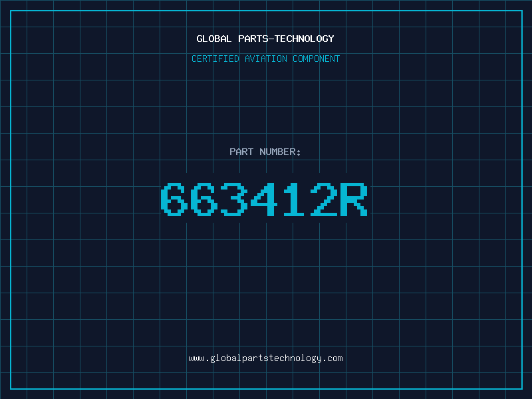Image resolution: width=532 pixels, height=399 pixels.
Task: Select the part number 663412R
Action: click(x=264, y=199)
